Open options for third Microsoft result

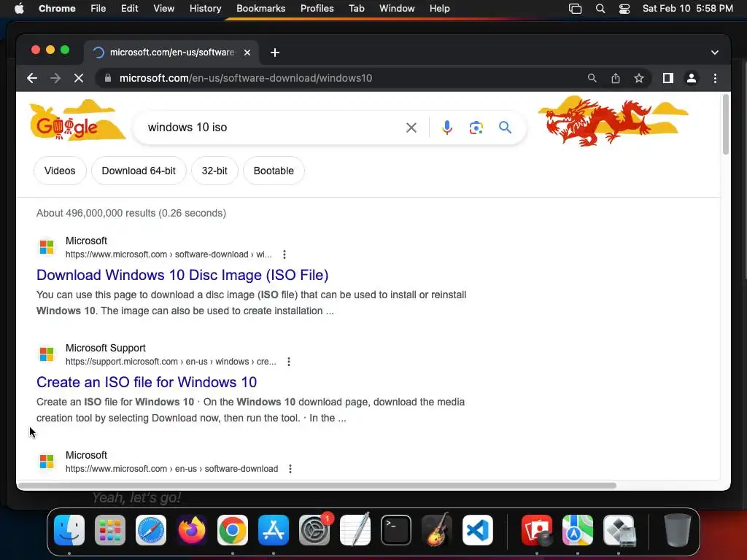[290, 469]
